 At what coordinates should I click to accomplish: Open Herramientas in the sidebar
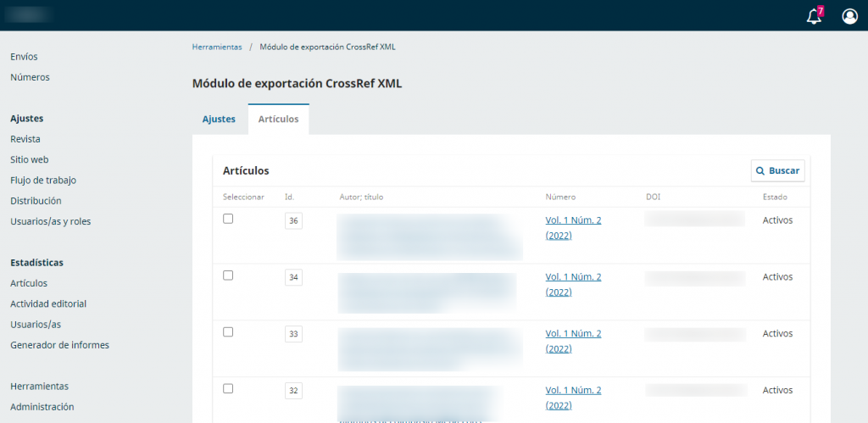[x=39, y=386]
